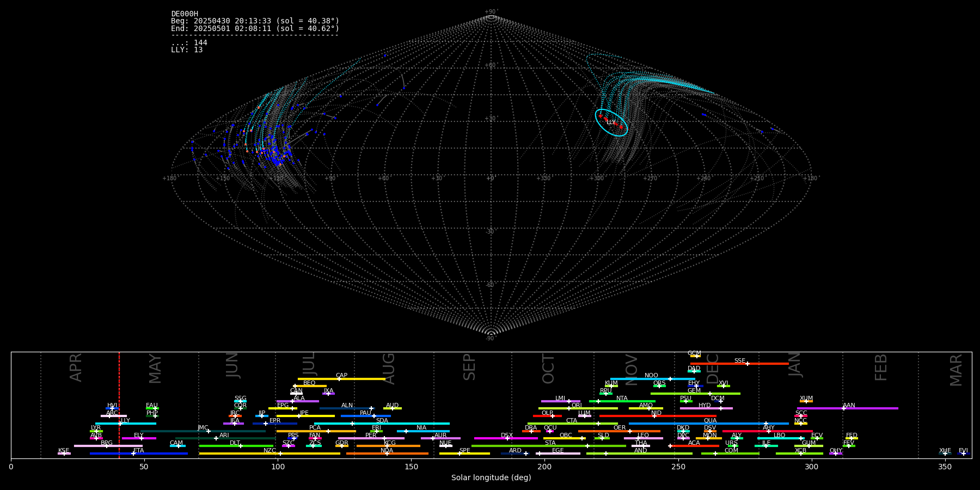Click the 'Solar longitude (deg)' axis title
Image resolution: width=980 pixels, height=490 pixels.
coord(491,477)
